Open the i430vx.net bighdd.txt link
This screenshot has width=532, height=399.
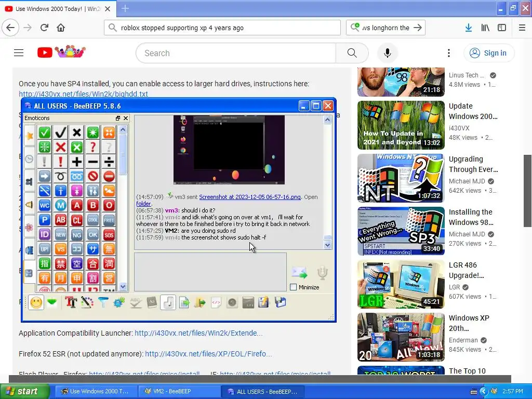pos(84,94)
